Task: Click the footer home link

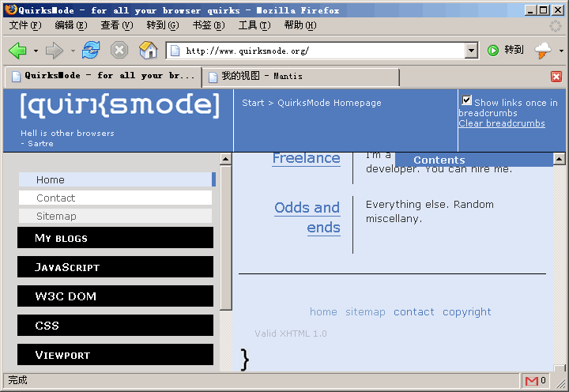Action: tap(323, 312)
